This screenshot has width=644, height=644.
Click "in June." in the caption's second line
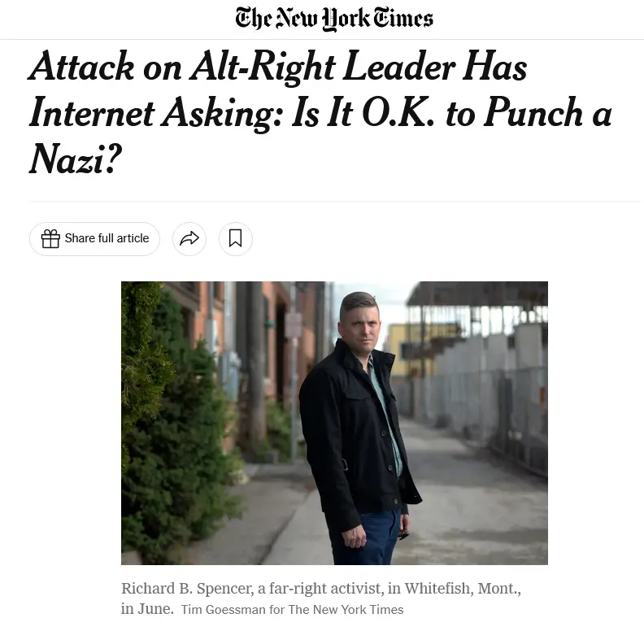click(147, 609)
